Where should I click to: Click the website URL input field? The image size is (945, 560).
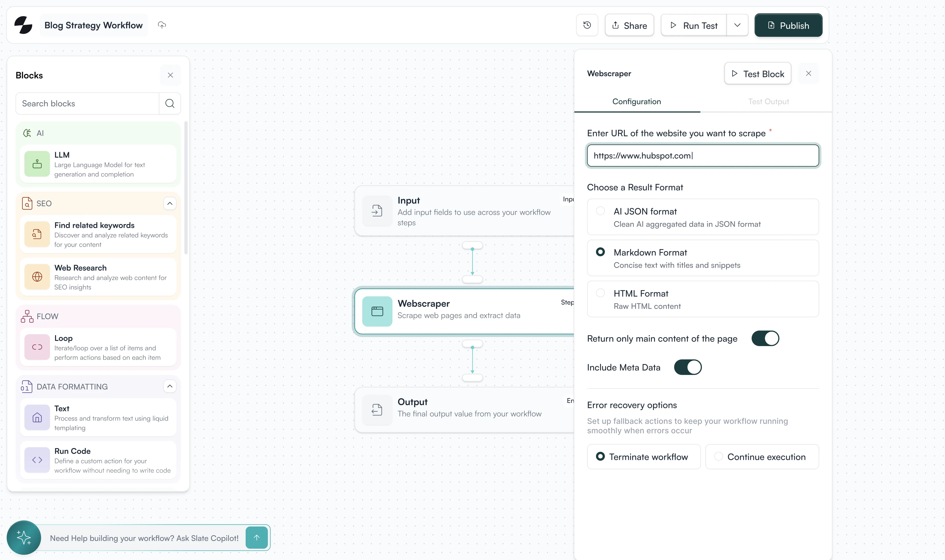pyautogui.click(x=703, y=156)
